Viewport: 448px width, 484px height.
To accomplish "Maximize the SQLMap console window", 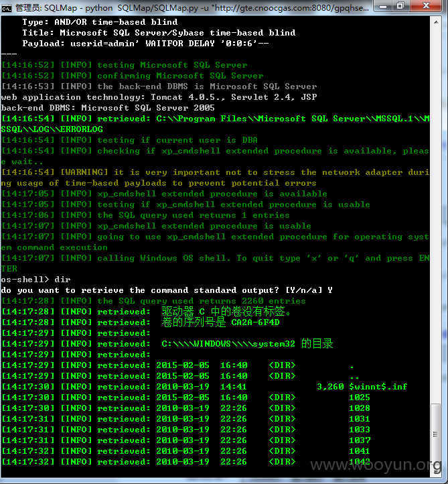I will tap(400, 6).
